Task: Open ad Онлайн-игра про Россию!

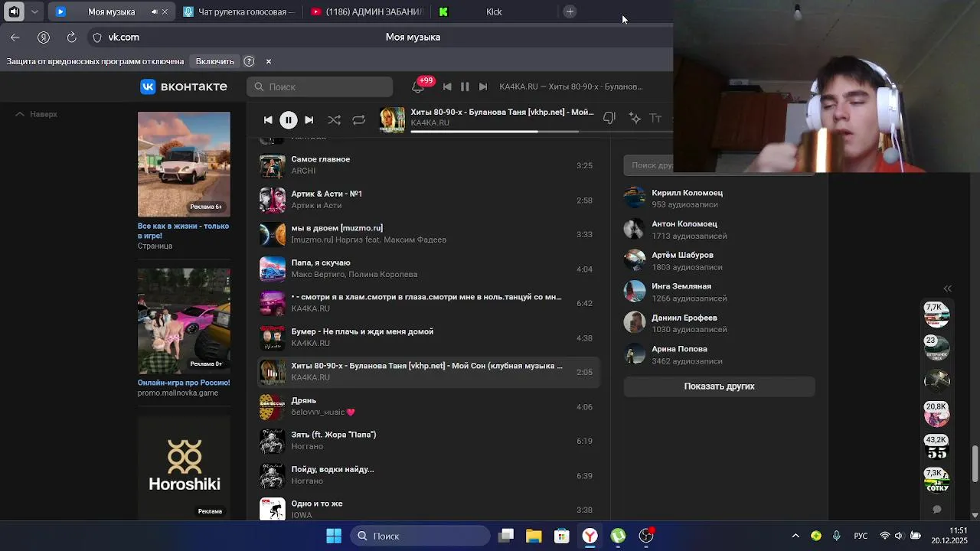Action: click(184, 383)
